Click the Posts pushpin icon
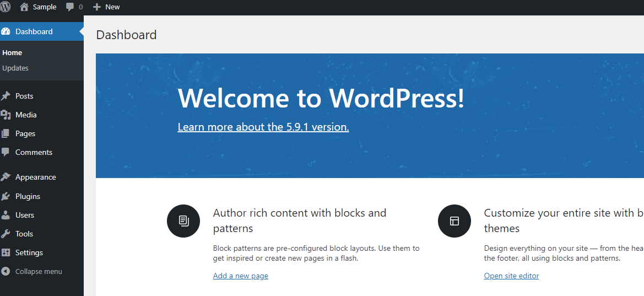 coord(6,96)
